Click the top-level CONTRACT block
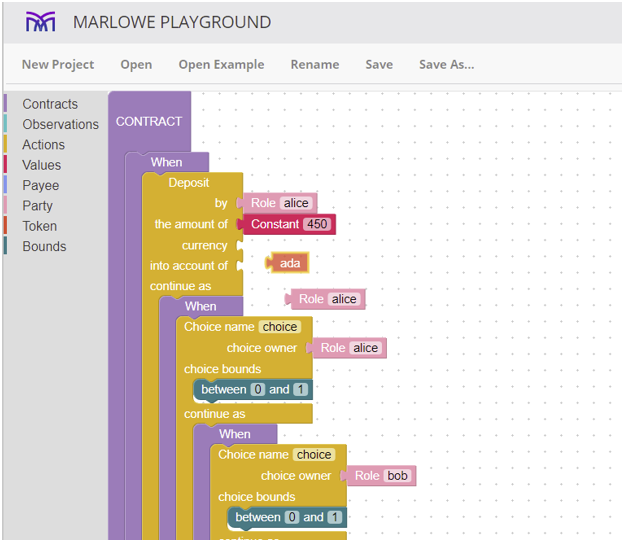Screen dimensions: 622x542 coord(149,121)
